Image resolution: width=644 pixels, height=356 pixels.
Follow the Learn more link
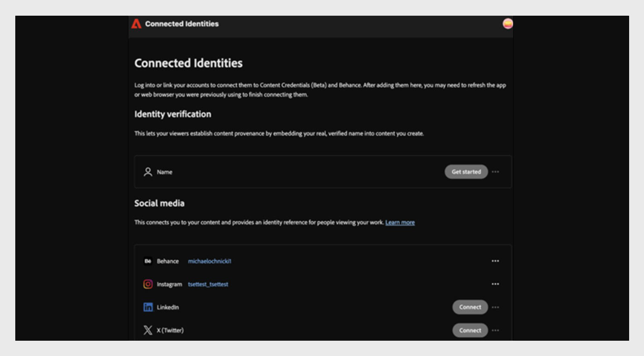[400, 222]
